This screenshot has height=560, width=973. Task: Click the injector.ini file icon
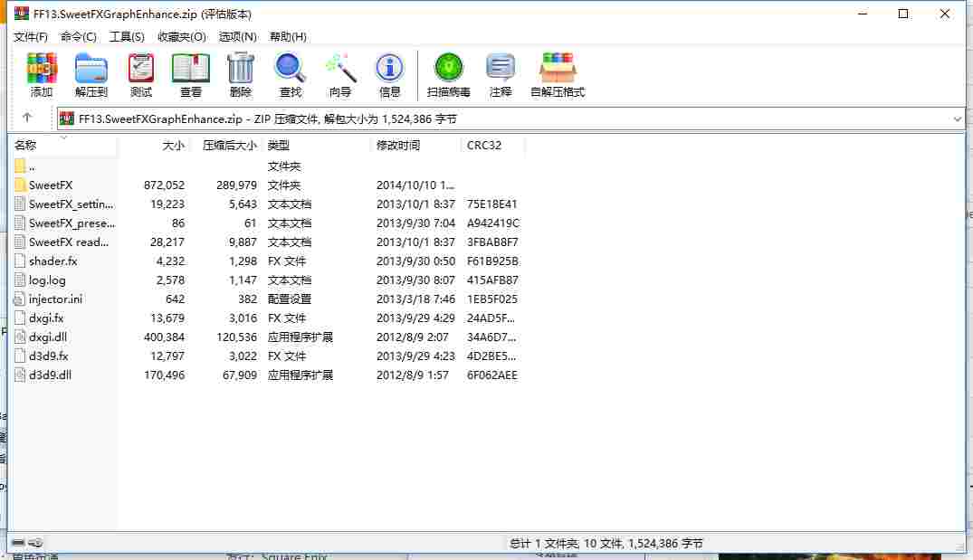[20, 299]
